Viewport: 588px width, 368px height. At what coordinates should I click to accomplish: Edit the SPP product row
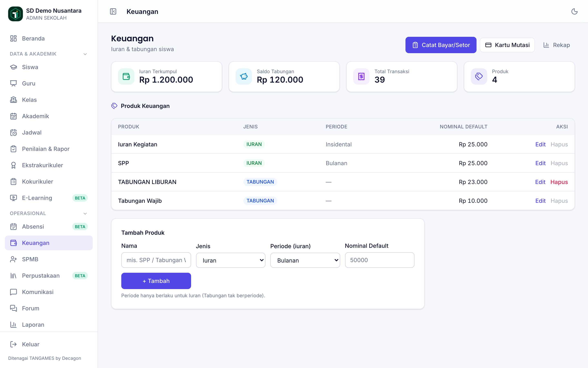click(x=540, y=163)
